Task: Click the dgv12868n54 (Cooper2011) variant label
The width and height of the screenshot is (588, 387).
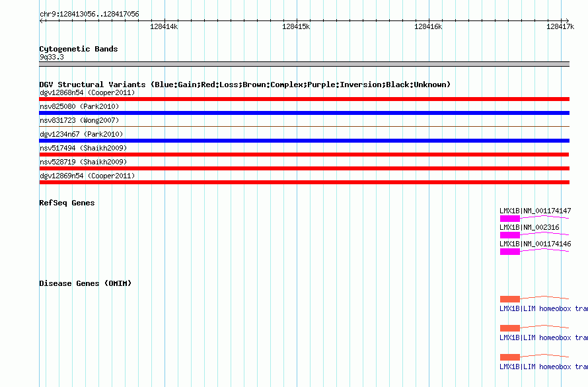Action: [x=87, y=92]
